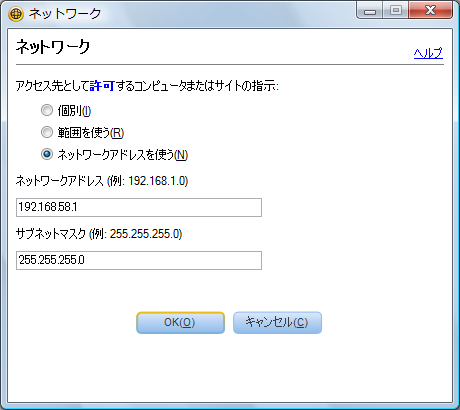
Task: Choose the 範囲を使う(R) radio option
Action: [x=47, y=132]
